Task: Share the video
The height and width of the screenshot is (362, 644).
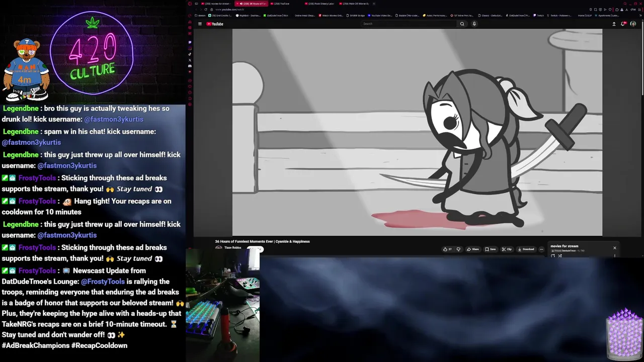Action: tap(473, 249)
